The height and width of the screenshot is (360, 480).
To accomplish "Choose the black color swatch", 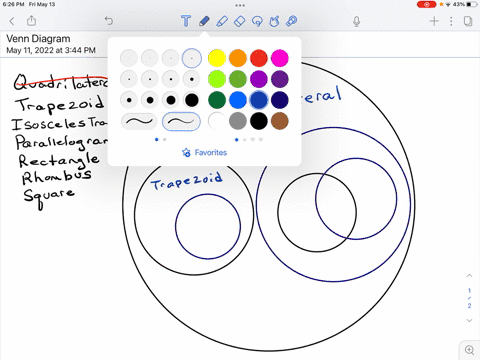I will (x=259, y=121).
